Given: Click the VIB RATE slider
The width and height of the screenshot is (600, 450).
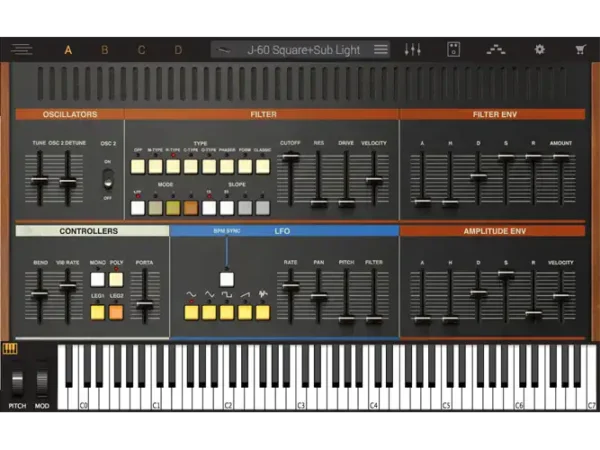Looking at the screenshot, I should click(68, 285).
